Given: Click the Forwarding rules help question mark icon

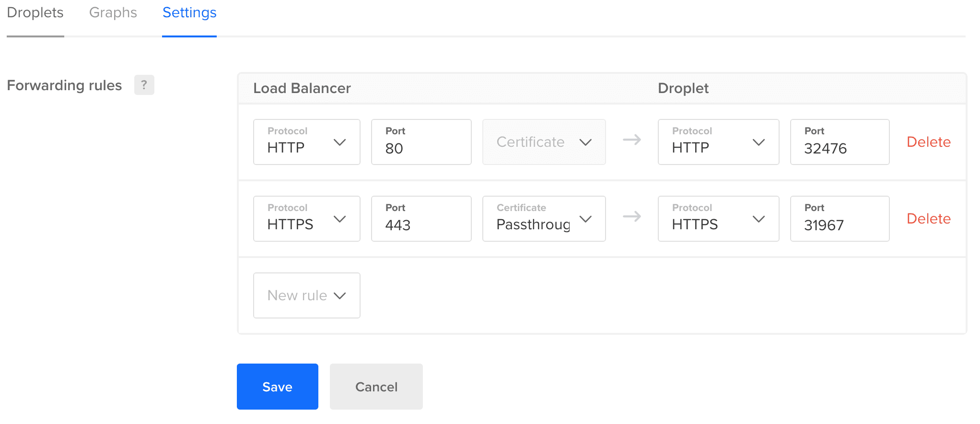Looking at the screenshot, I should [144, 85].
